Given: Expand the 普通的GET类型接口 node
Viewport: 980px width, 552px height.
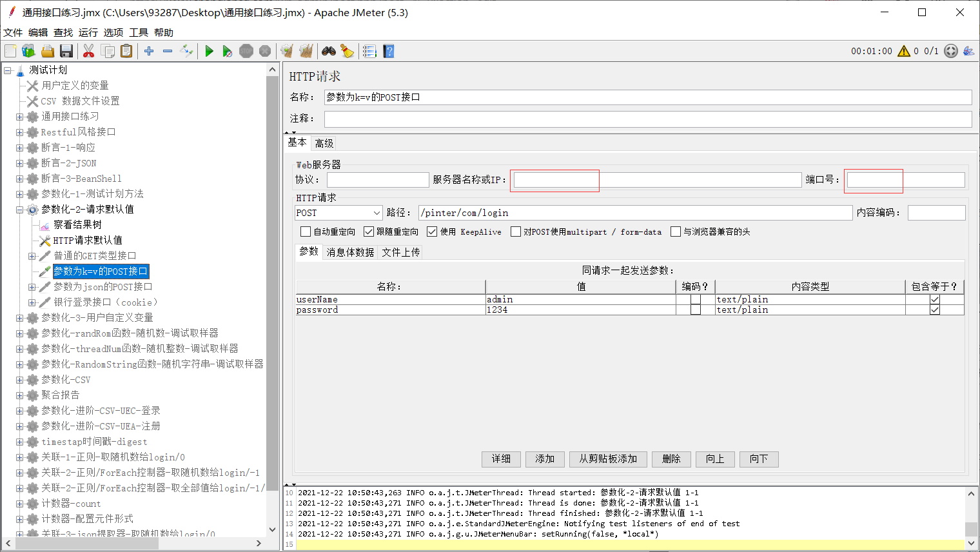Looking at the screenshot, I should [x=32, y=256].
